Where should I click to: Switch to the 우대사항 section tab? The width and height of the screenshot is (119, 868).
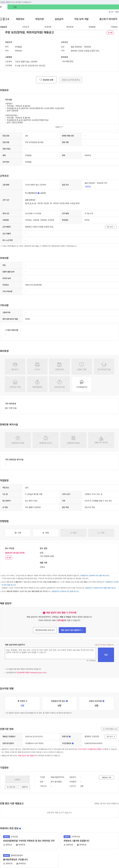pyautogui.click(x=48, y=27)
